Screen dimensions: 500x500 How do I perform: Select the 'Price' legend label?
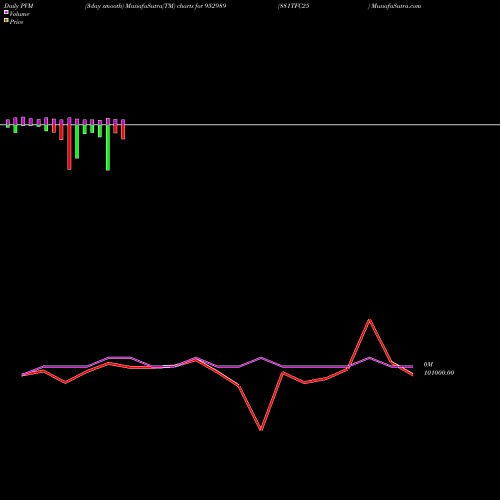pos(17,22)
